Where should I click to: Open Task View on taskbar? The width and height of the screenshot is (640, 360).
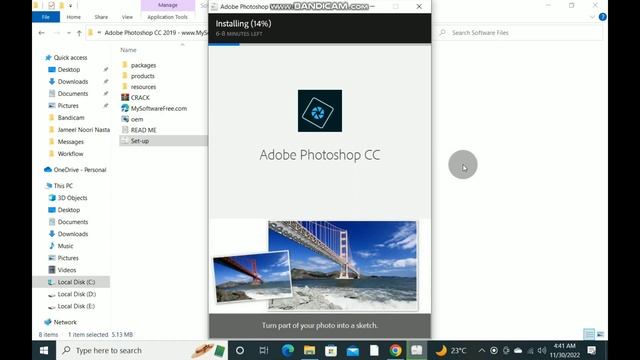coord(264,350)
